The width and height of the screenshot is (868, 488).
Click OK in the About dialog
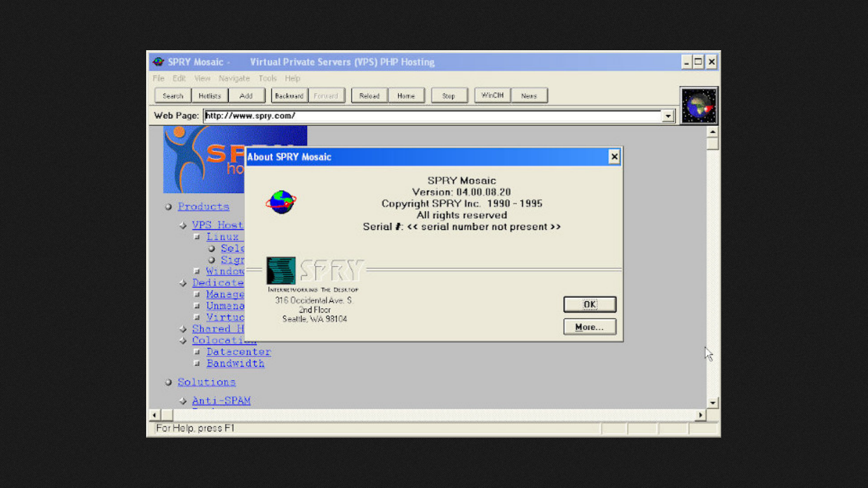click(x=590, y=304)
